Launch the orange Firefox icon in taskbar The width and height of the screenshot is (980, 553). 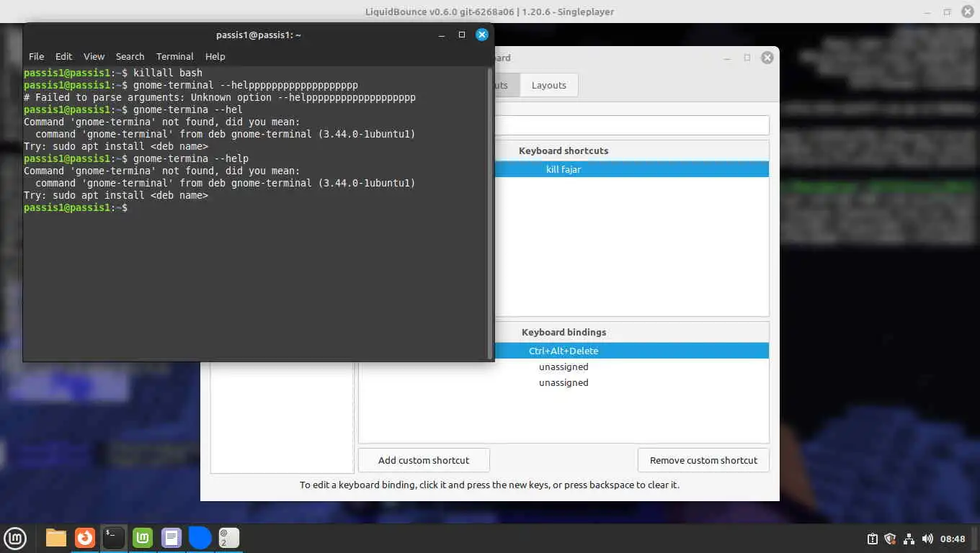click(85, 538)
